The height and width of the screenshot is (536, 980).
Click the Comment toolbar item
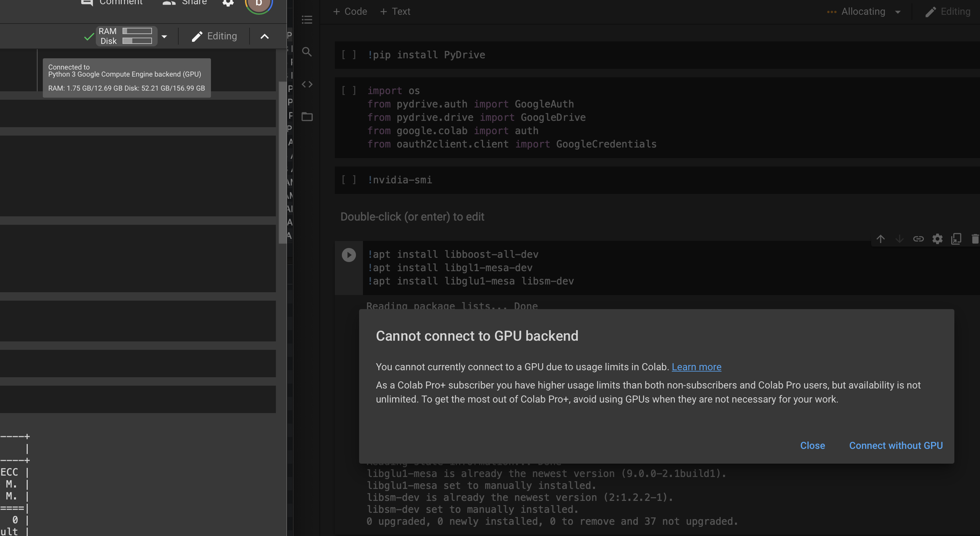111,3
